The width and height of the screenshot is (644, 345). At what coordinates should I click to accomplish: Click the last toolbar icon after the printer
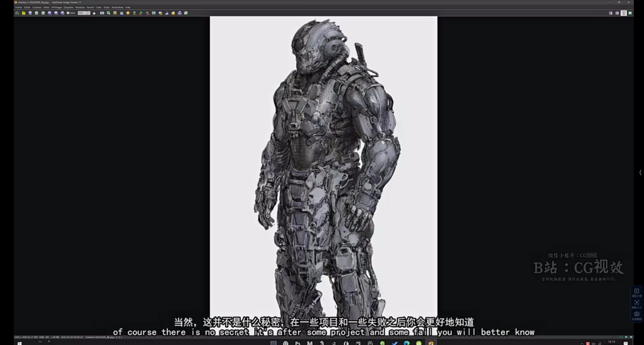pos(186,13)
